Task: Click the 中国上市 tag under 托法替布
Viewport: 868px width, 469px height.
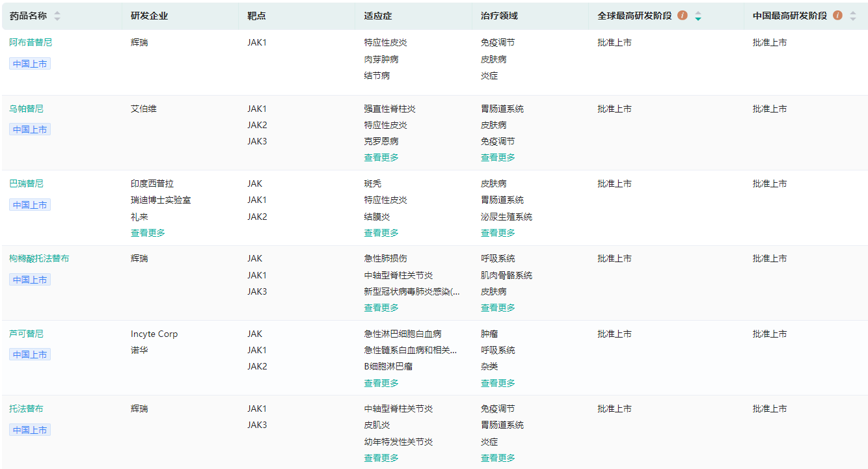Action: click(30, 430)
